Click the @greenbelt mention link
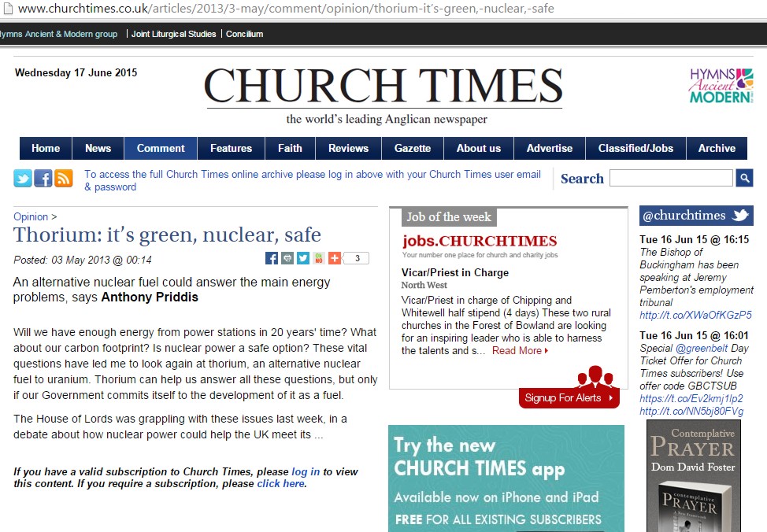 [x=702, y=348]
